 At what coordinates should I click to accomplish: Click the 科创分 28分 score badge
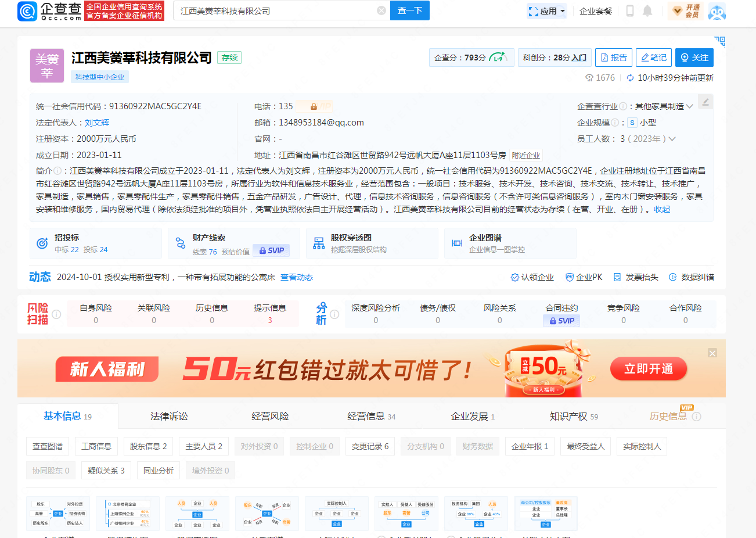(x=555, y=58)
